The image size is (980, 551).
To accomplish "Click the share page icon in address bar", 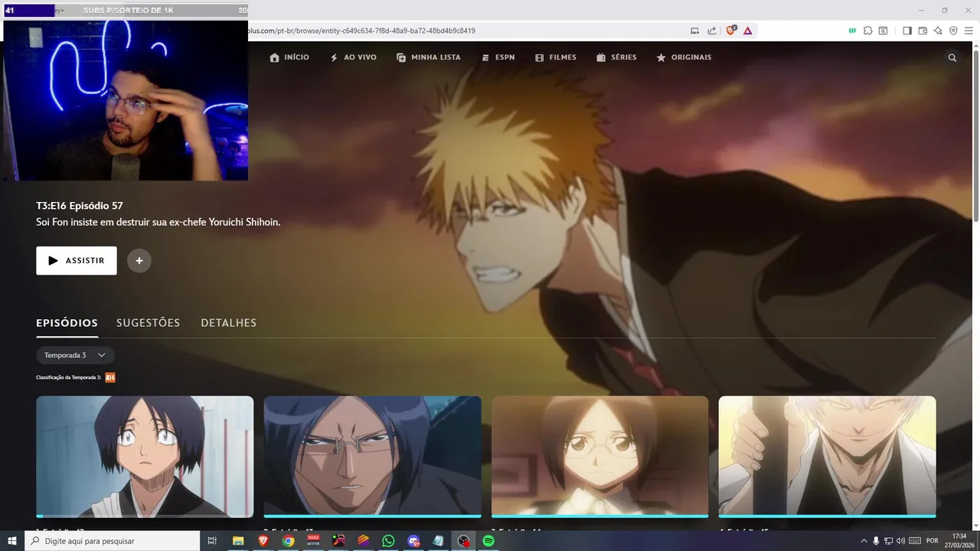I will coord(712,31).
